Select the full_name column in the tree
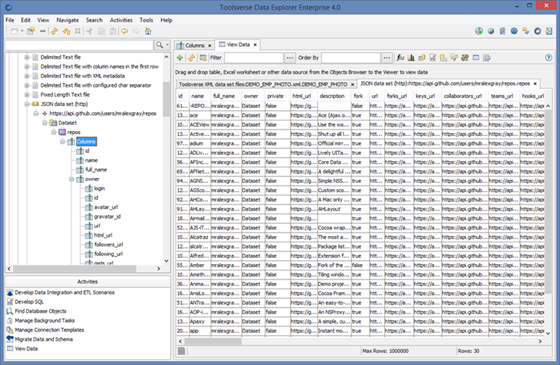The height and width of the screenshot is (365, 560). (96, 170)
